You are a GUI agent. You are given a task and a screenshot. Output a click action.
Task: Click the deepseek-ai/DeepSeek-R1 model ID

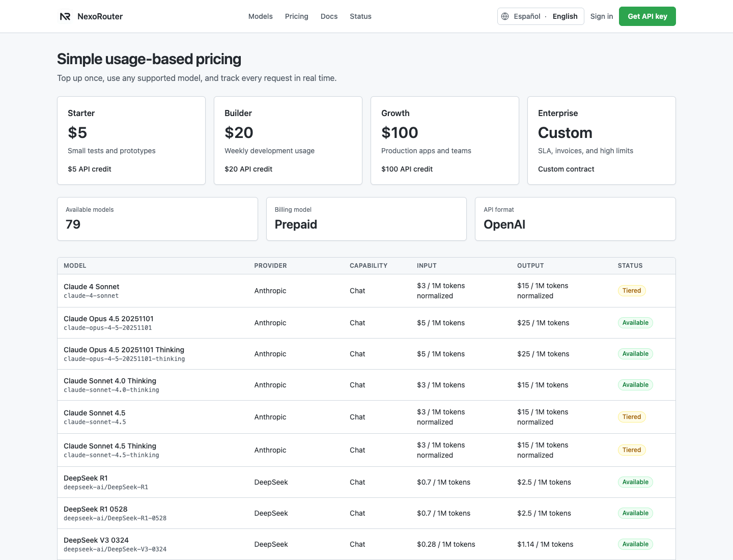(x=106, y=487)
